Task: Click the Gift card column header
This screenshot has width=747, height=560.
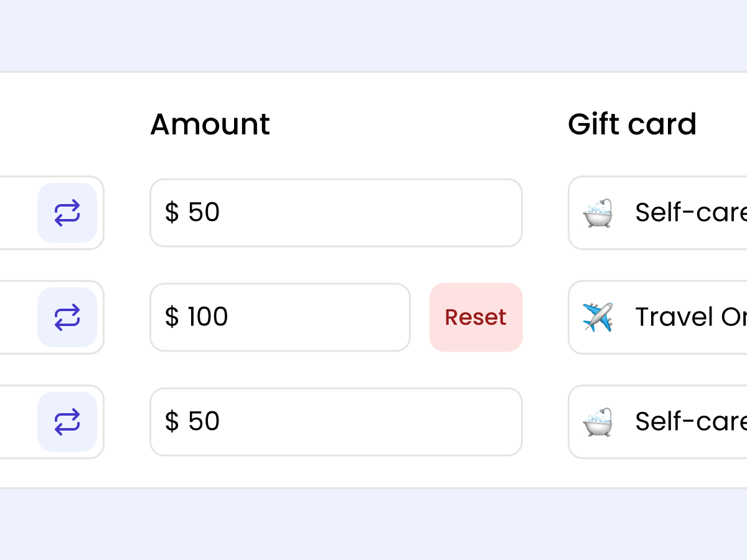Action: tap(632, 124)
